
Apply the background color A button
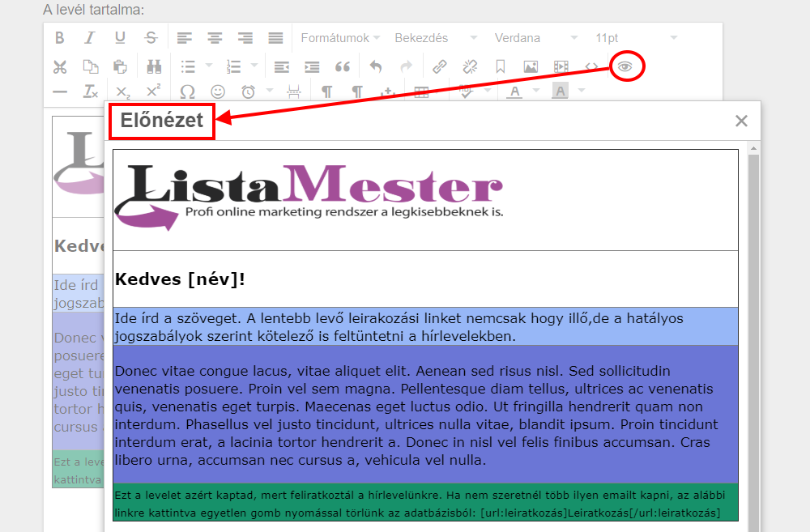pos(560,92)
